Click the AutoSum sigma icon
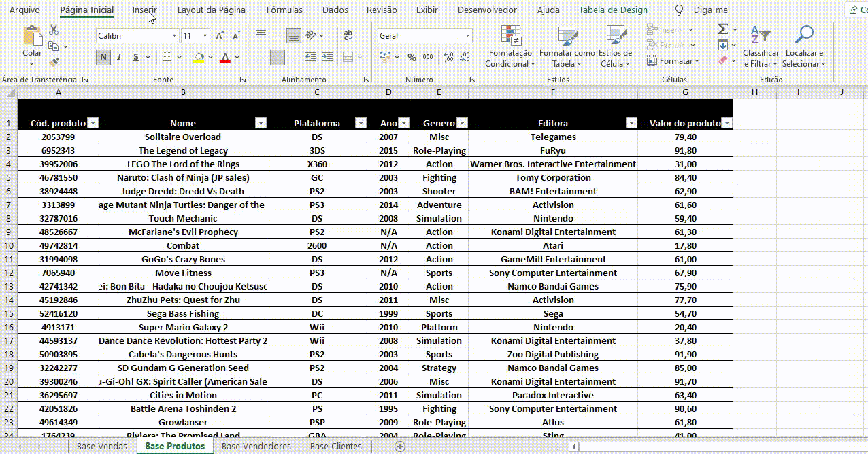The height and width of the screenshot is (454, 868). point(723,29)
